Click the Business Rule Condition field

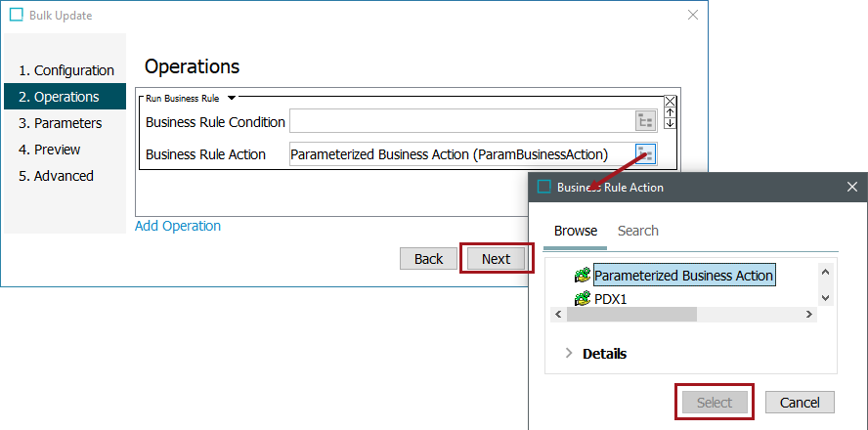(x=461, y=121)
